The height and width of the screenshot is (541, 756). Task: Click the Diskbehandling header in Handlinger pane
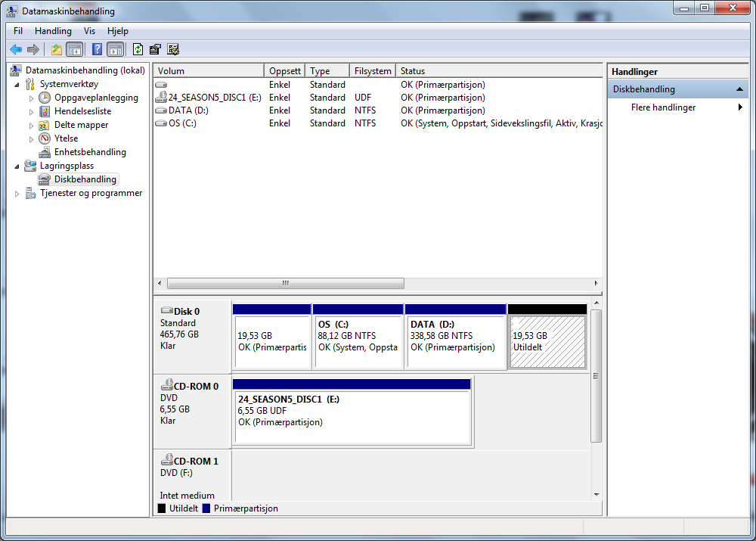(677, 89)
